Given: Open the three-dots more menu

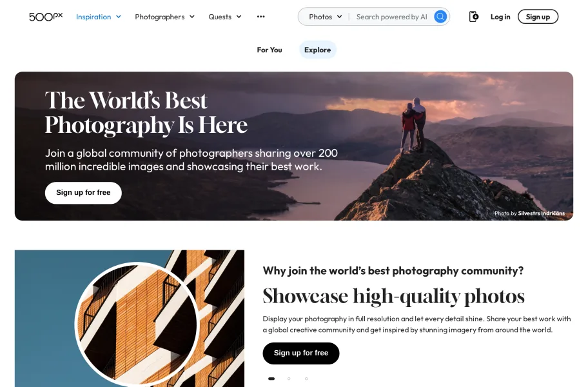Looking at the screenshot, I should (x=261, y=17).
